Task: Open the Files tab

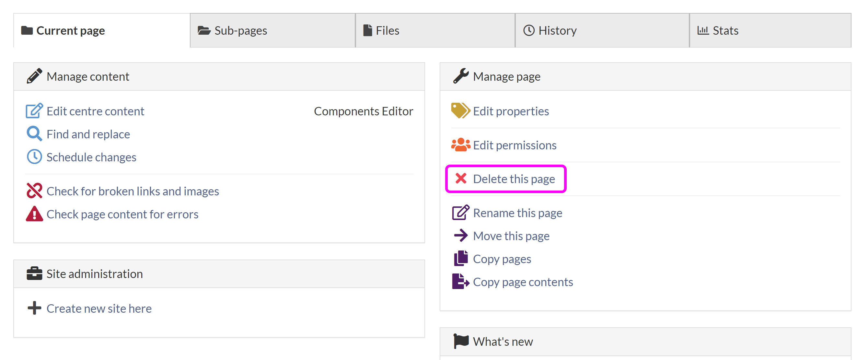Action: click(387, 31)
